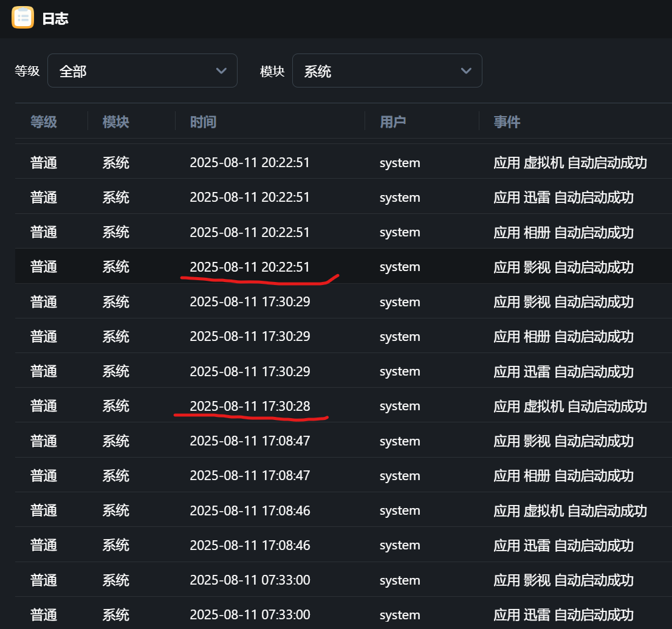The width and height of the screenshot is (672, 629).
Task: Click time 2025-08-11 20:22:51 in 迅雷 row
Action: click(x=250, y=198)
